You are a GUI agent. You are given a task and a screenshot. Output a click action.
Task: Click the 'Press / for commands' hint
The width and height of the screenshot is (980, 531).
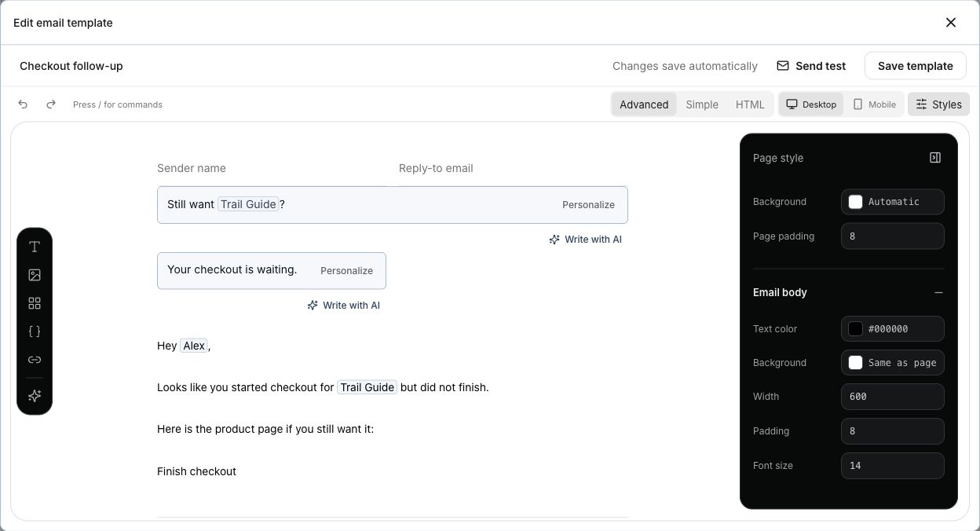click(x=118, y=104)
